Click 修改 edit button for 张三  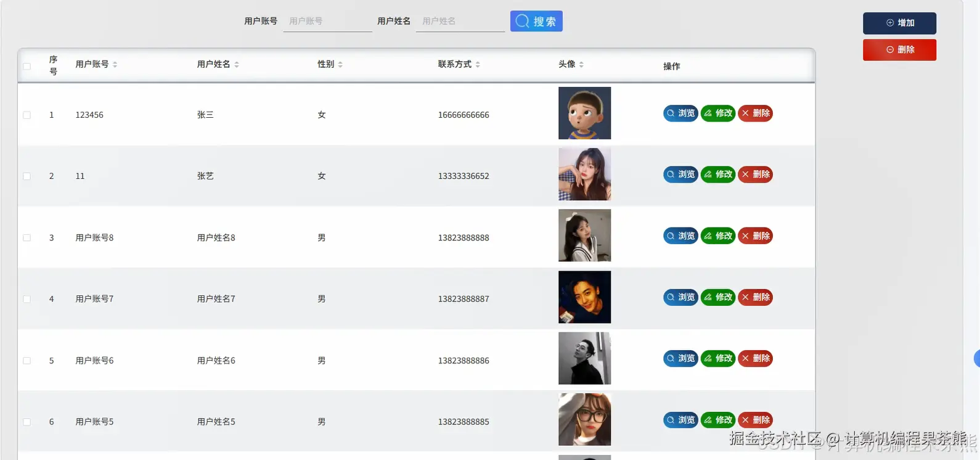(x=718, y=113)
